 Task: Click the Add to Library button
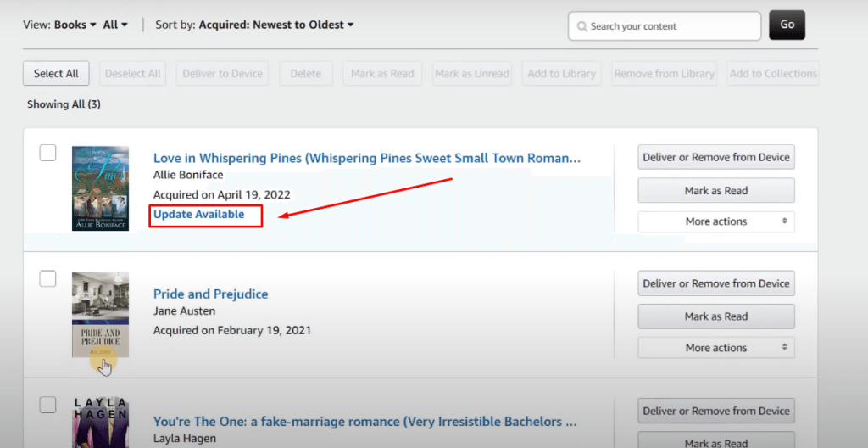561,73
